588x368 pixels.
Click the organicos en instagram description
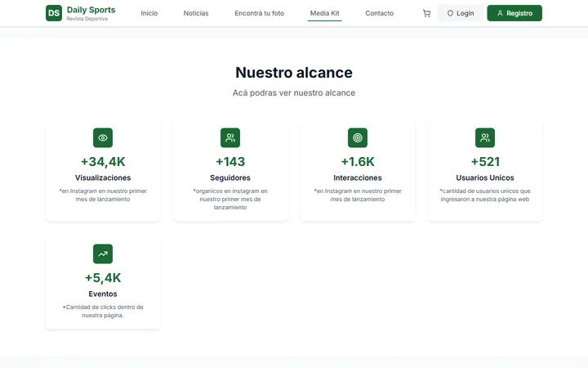coord(230,199)
